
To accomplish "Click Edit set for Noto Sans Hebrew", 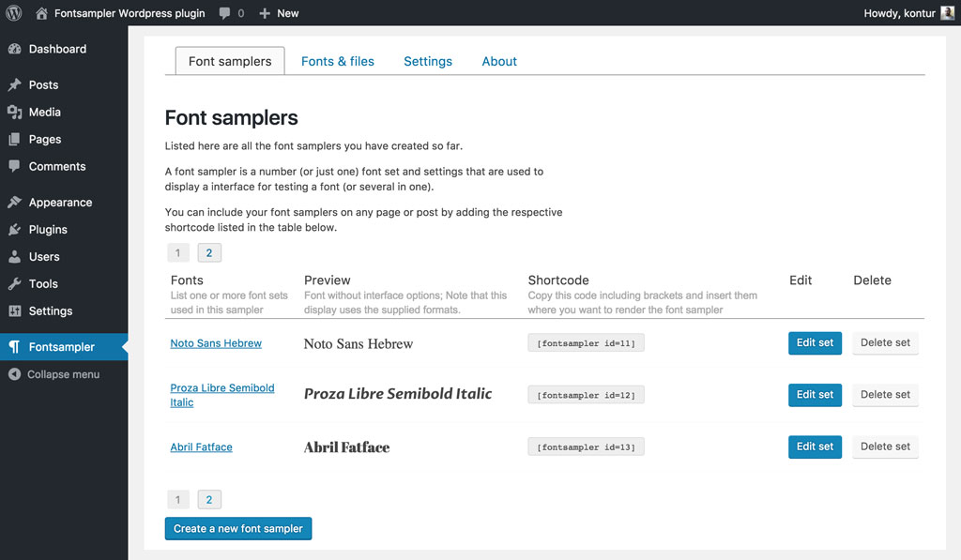I will pyautogui.click(x=815, y=343).
